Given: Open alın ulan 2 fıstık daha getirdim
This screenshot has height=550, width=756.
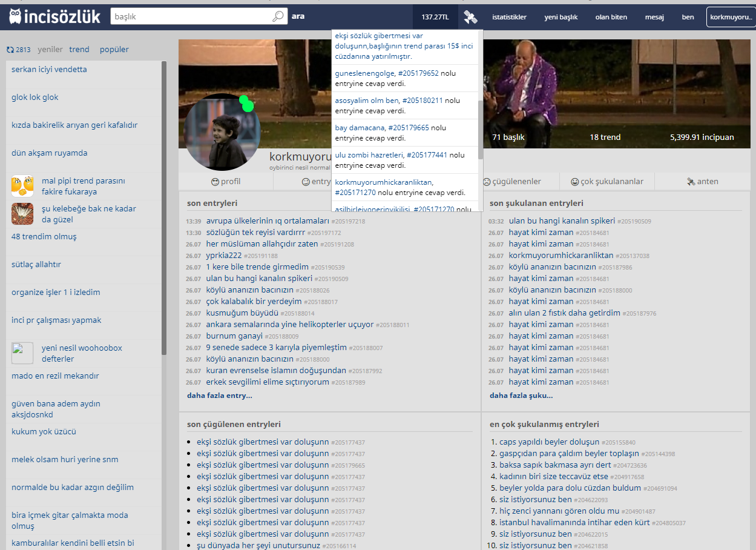Looking at the screenshot, I should (565, 313).
